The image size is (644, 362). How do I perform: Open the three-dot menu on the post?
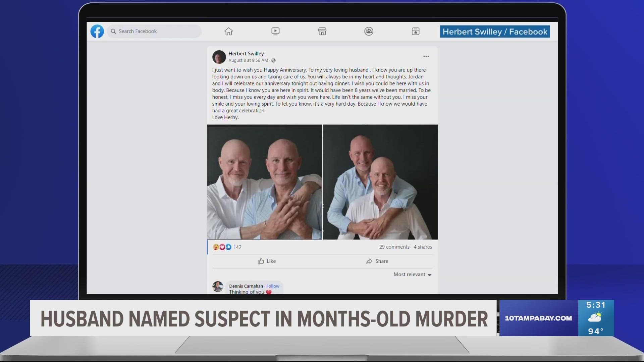coord(426,56)
